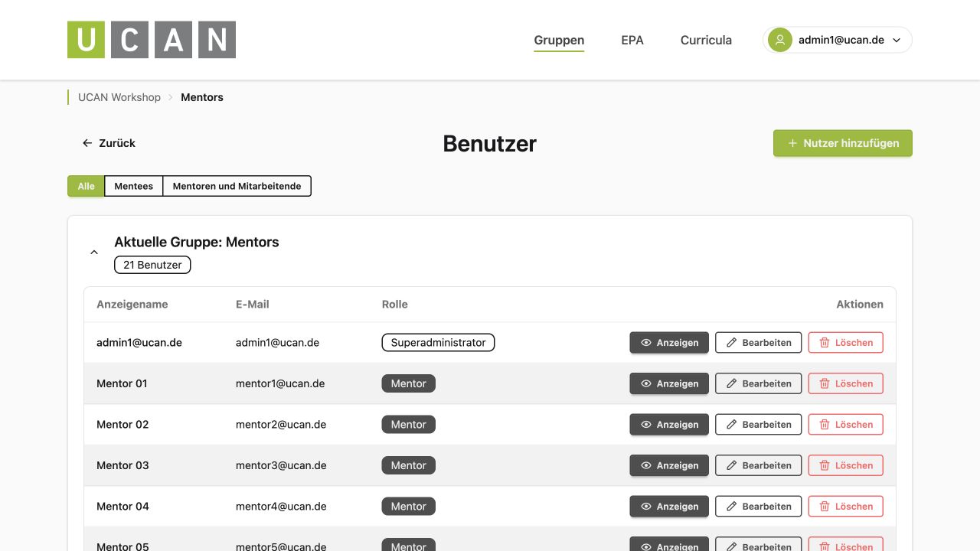The width and height of the screenshot is (980, 551).
Task: Click Löschen in the Mentor 03 row
Action: point(846,465)
